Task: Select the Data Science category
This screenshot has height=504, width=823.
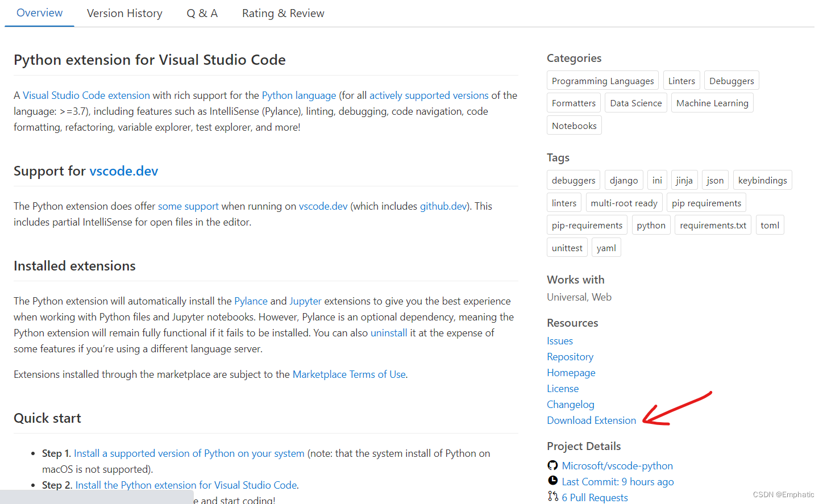Action: tap(636, 103)
